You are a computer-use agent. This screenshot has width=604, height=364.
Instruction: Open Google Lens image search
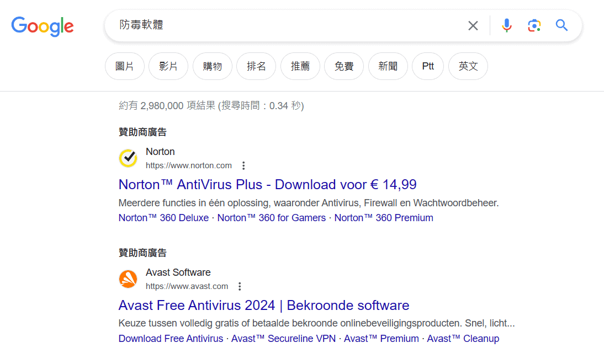534,25
